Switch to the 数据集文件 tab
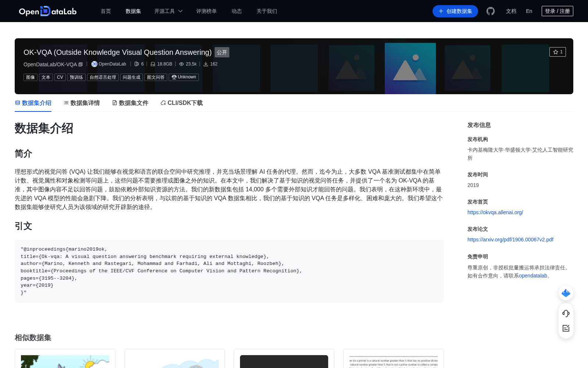Viewport: 588px width, 368px height. click(x=130, y=103)
